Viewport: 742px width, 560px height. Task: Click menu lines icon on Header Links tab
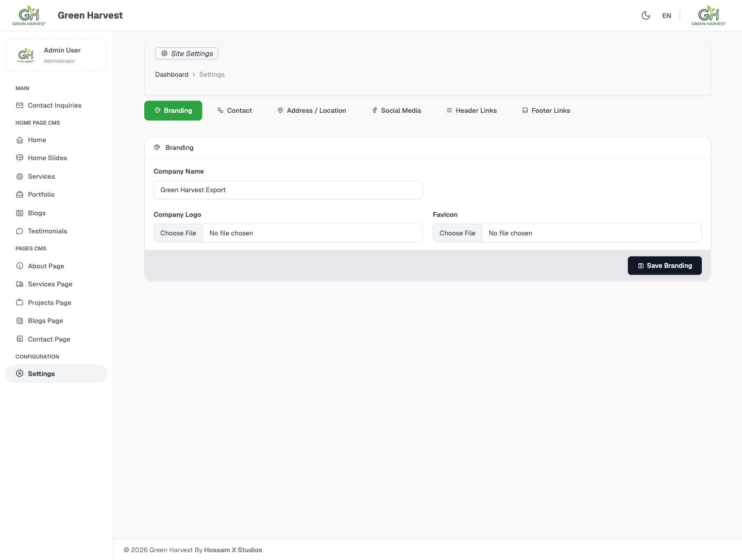(x=449, y=110)
